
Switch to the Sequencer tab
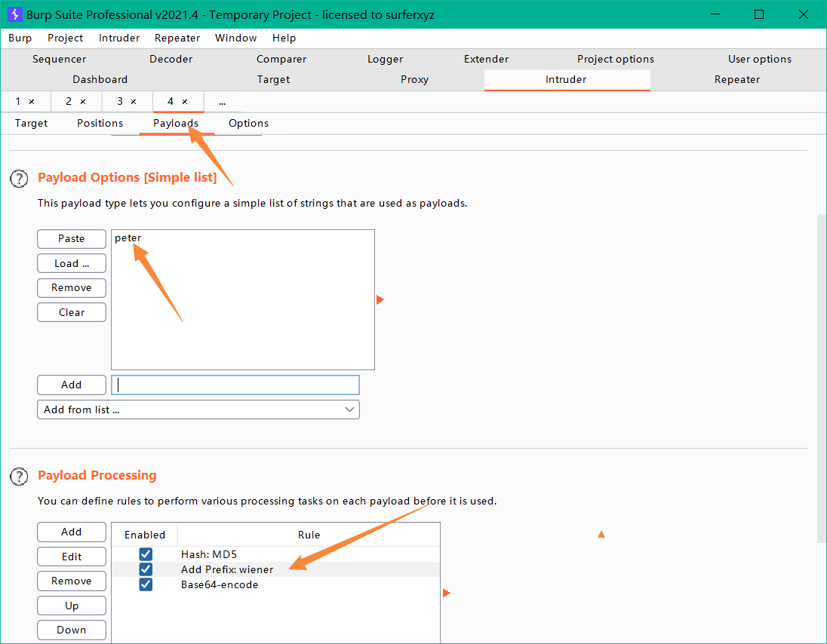click(x=59, y=59)
